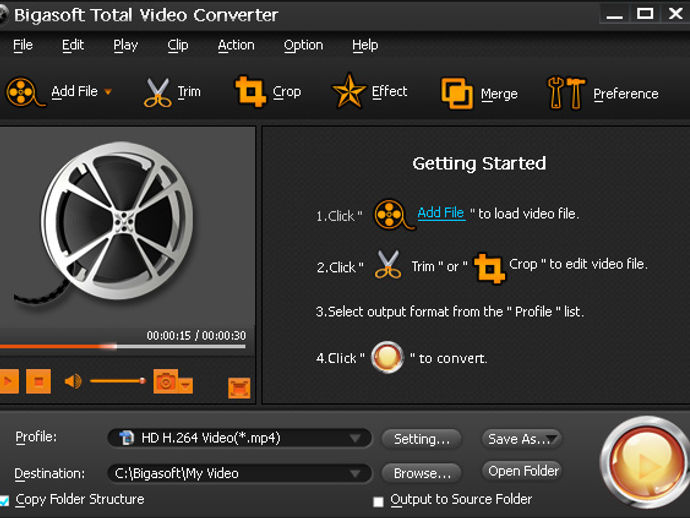Viewport: 690px width, 518px height.
Task: Click the Profile: label
Action: point(36,437)
